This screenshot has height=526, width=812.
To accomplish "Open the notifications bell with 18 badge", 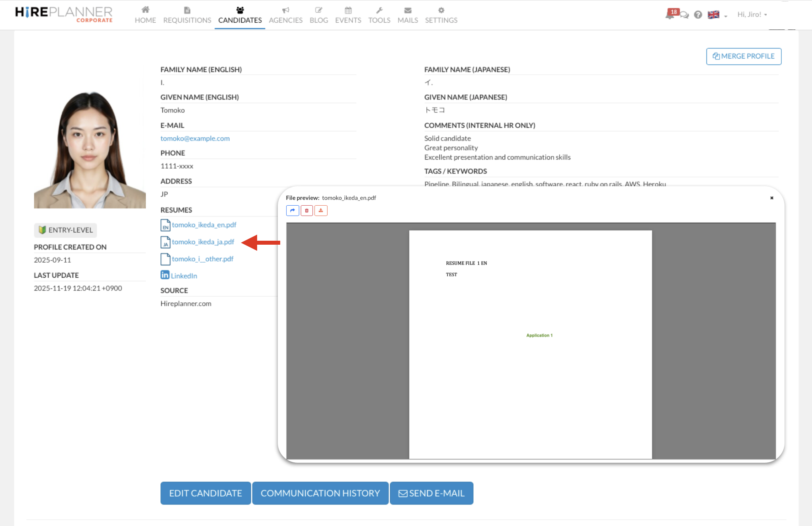I will [671, 14].
